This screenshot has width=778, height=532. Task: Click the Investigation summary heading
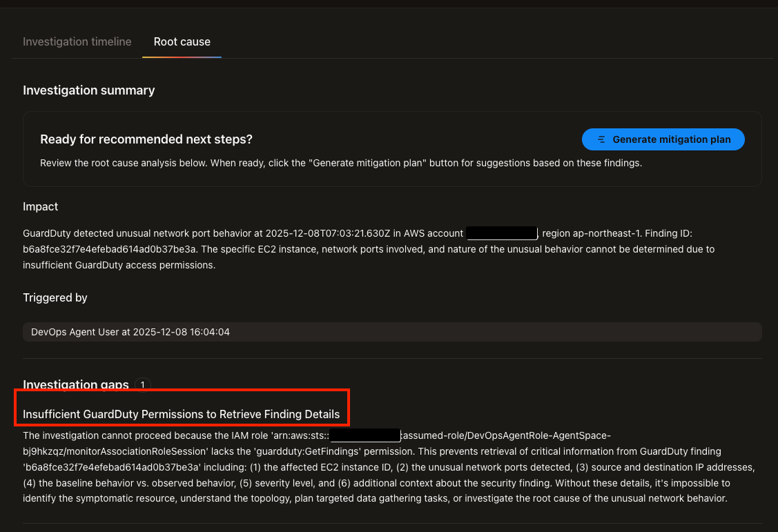(89, 90)
